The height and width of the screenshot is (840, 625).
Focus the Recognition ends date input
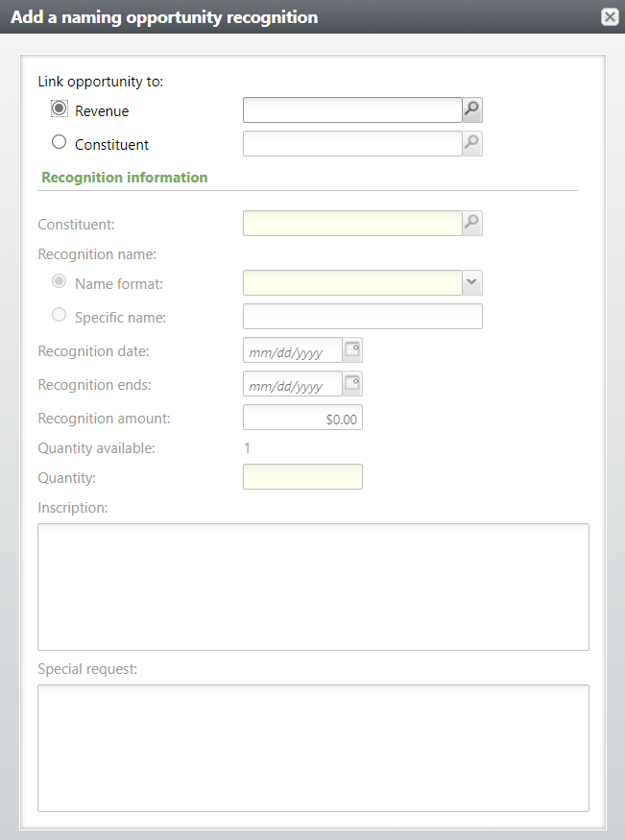point(293,385)
